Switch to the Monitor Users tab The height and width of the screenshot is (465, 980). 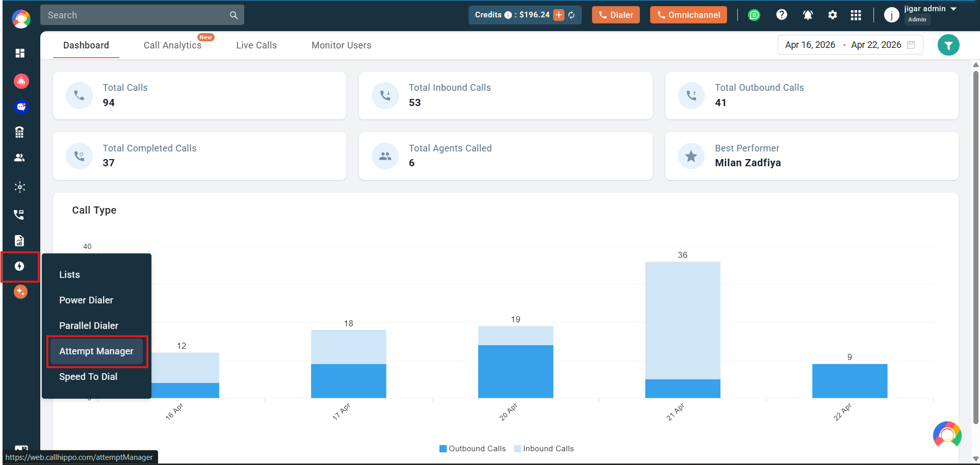point(341,45)
